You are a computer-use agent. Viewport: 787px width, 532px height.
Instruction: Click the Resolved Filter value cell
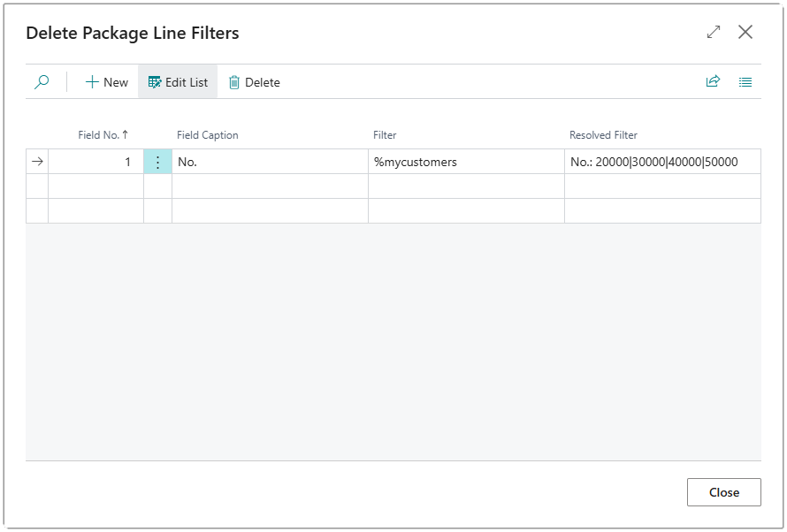coord(663,161)
